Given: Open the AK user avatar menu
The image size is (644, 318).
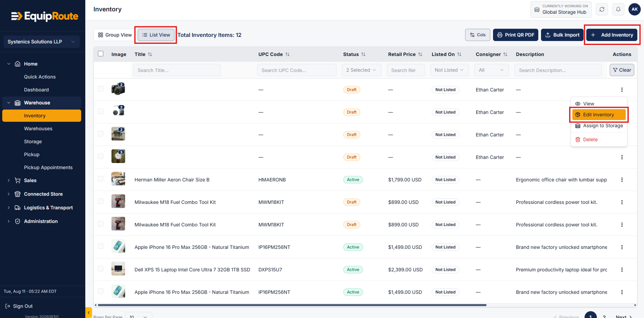Looking at the screenshot, I should pyautogui.click(x=634, y=9).
